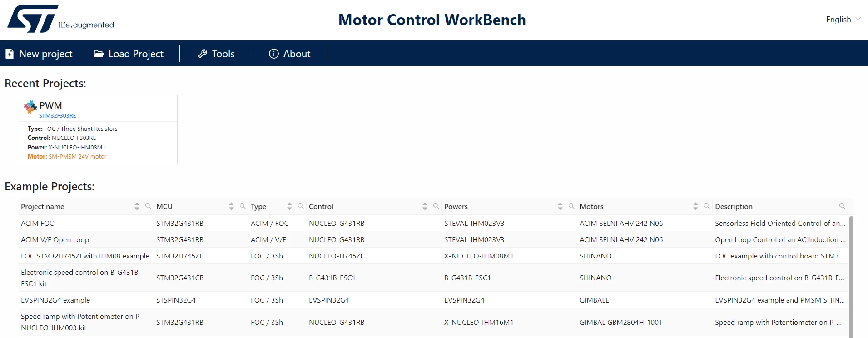The image size is (868, 338).
Task: Click the STSPIN32G4 MCU cell
Action: pos(176,300)
